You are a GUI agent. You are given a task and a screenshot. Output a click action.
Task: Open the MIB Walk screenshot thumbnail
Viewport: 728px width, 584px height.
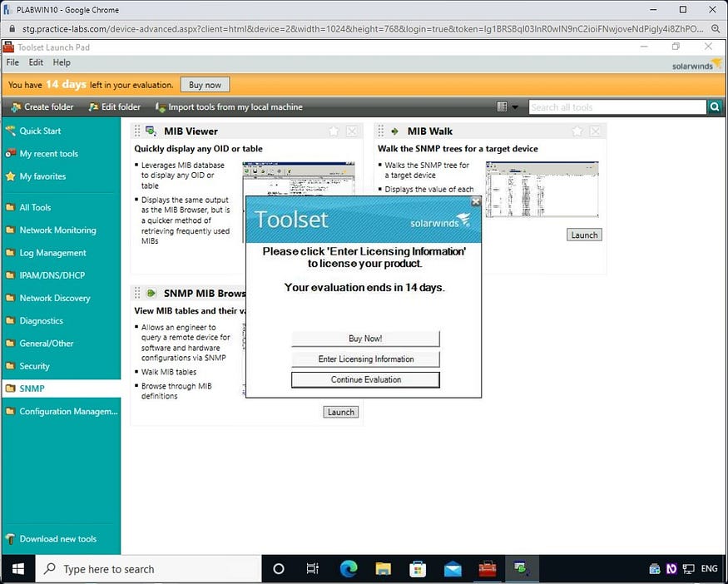click(542, 190)
